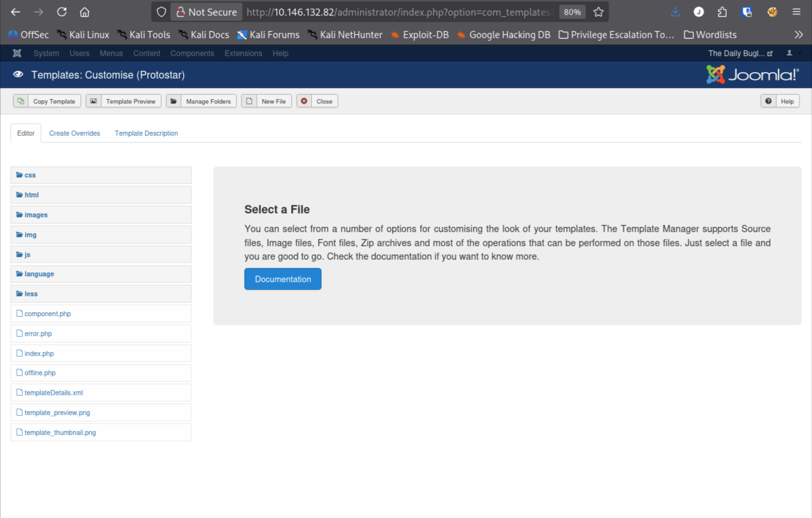Click the Joomla! brand logo
Viewport: 812px width, 518px height.
tap(752, 74)
